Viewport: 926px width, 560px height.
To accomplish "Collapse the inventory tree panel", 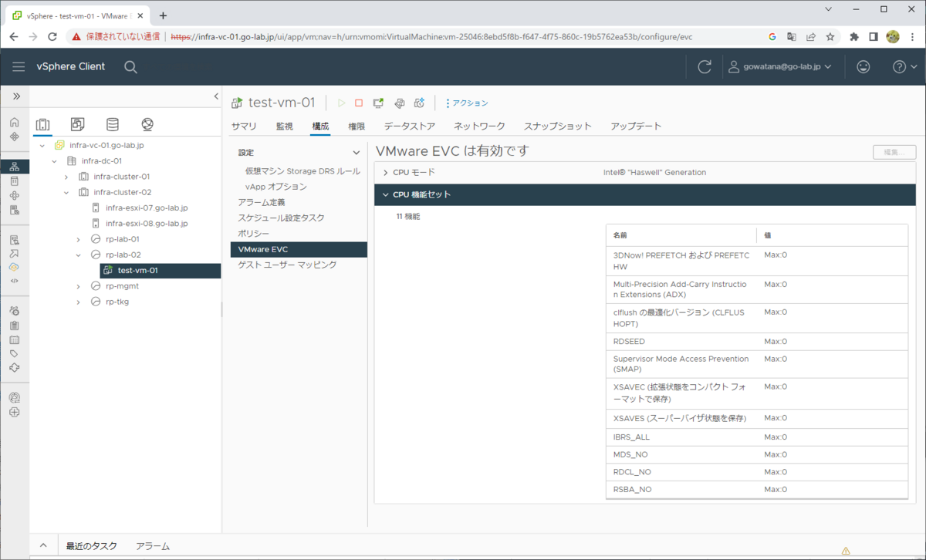I will click(x=216, y=96).
